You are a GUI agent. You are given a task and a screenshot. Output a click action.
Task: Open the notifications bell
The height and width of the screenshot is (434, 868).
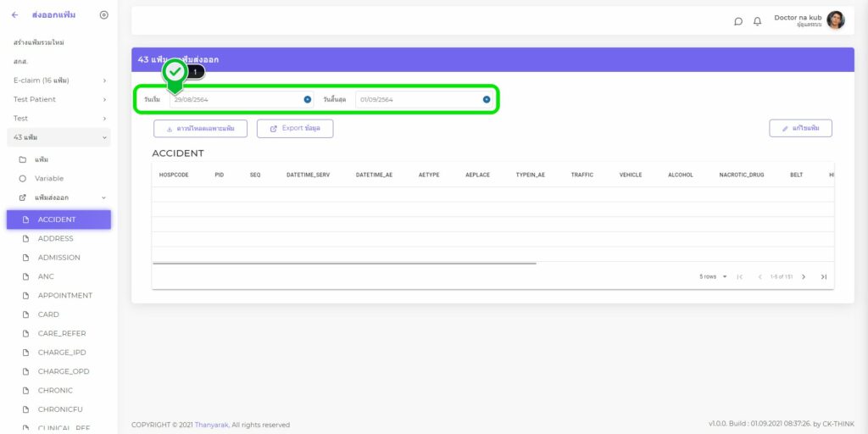click(x=757, y=21)
